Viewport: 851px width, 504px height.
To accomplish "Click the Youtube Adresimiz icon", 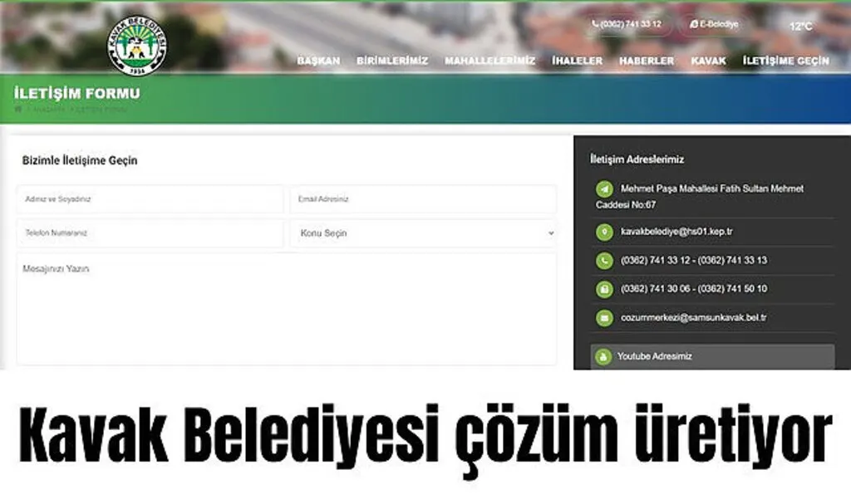I will [603, 357].
